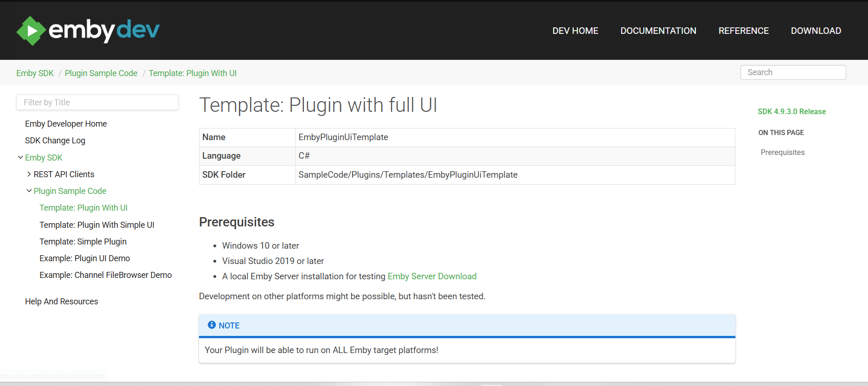Click the NOTE info icon
Image resolution: width=868 pixels, height=386 pixels.
pyautogui.click(x=212, y=325)
